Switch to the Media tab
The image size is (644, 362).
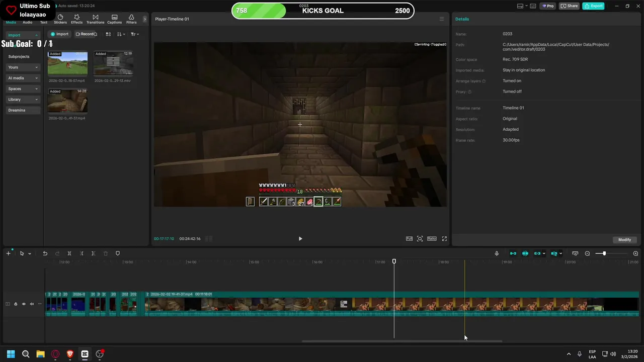click(11, 22)
